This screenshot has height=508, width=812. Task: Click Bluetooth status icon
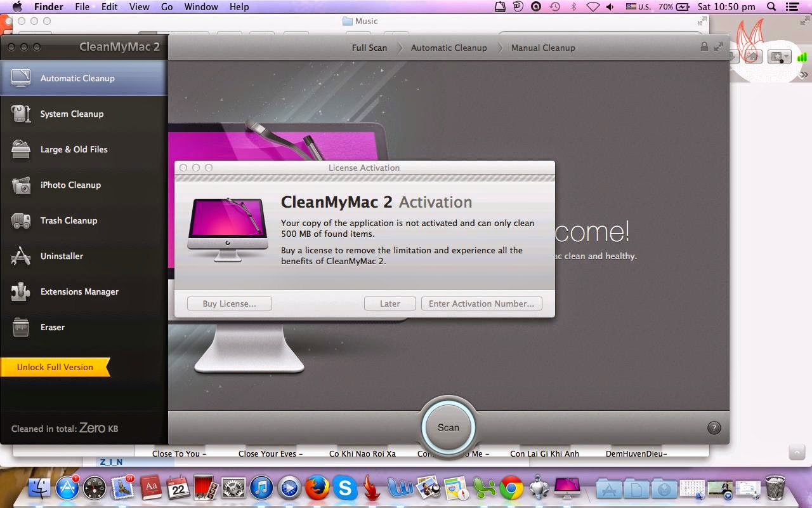pyautogui.click(x=574, y=7)
